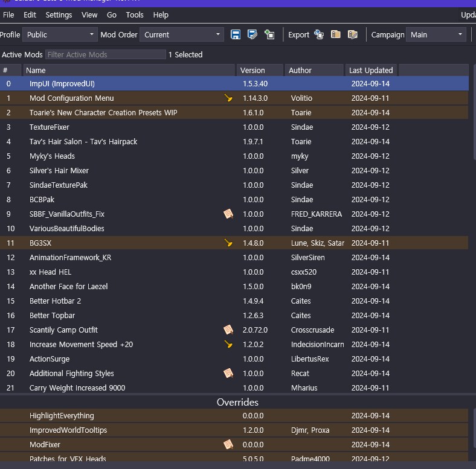
Task: Expand the Mod Order dropdown
Action: click(x=182, y=35)
